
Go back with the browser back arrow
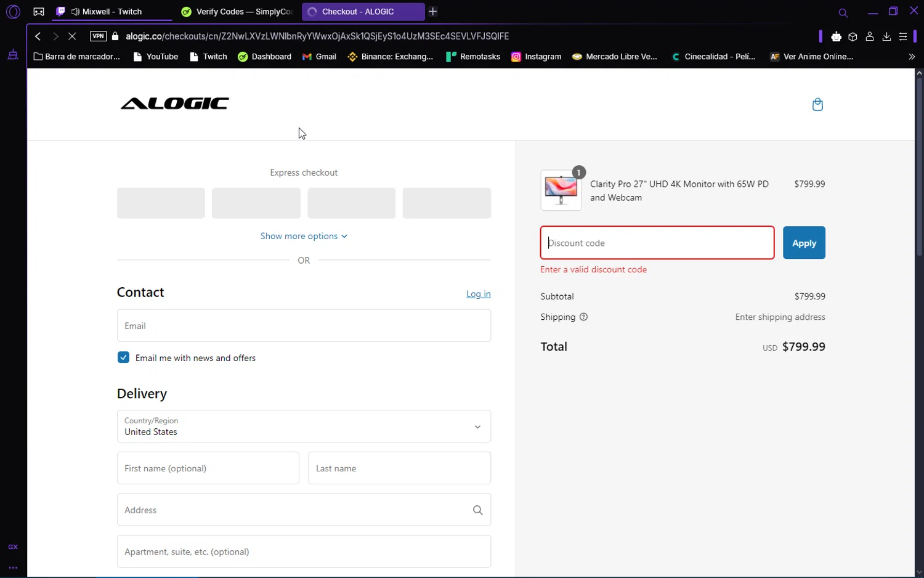pyautogui.click(x=38, y=36)
